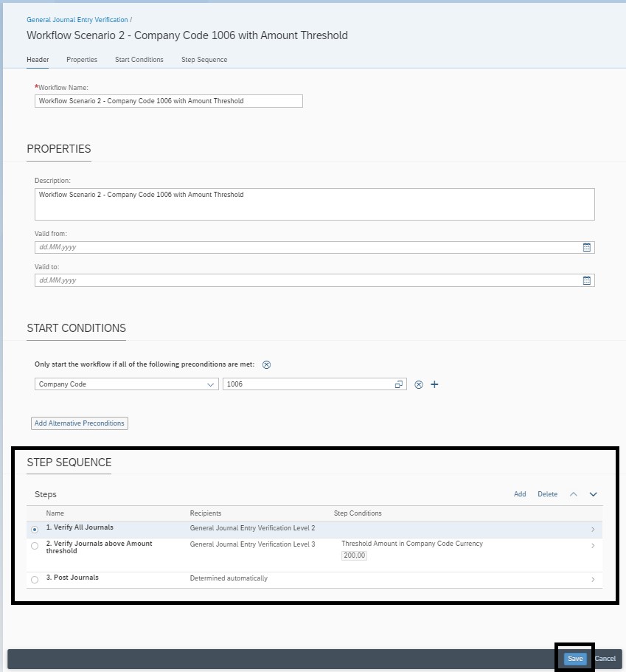This screenshot has width=626, height=672.
Task: Add a new step
Action: tap(520, 494)
